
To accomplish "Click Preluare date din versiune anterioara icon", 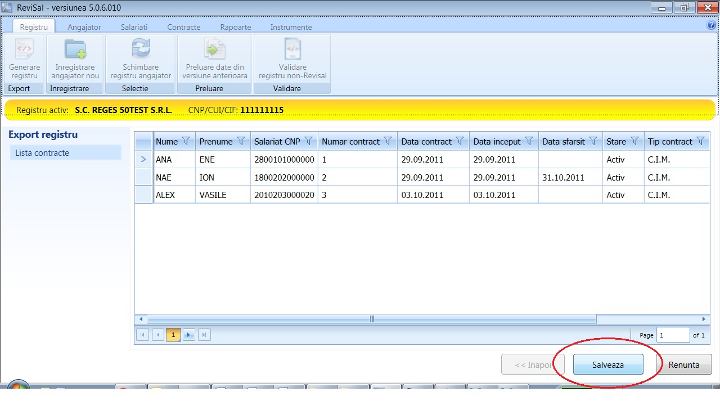I will (x=216, y=50).
